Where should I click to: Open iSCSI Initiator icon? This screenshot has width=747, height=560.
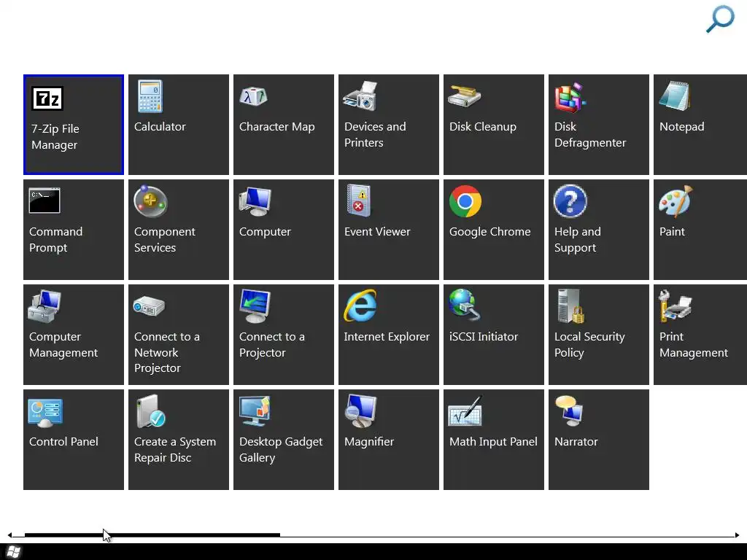point(465,306)
